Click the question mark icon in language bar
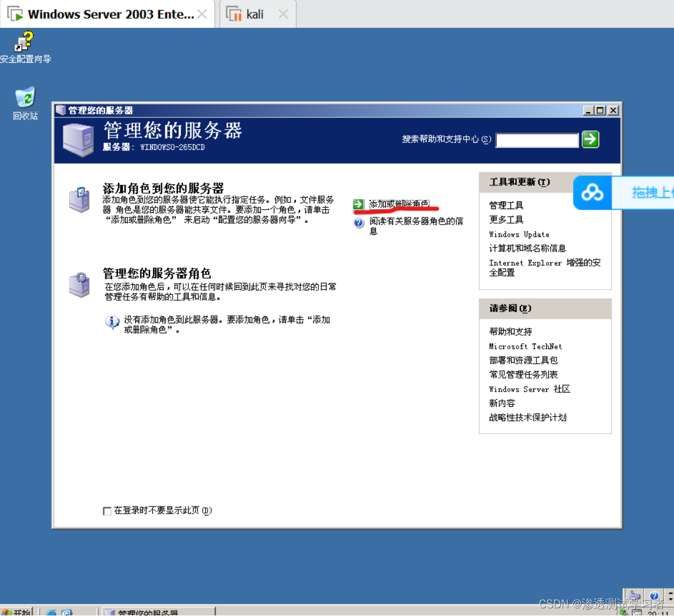 tap(654, 596)
